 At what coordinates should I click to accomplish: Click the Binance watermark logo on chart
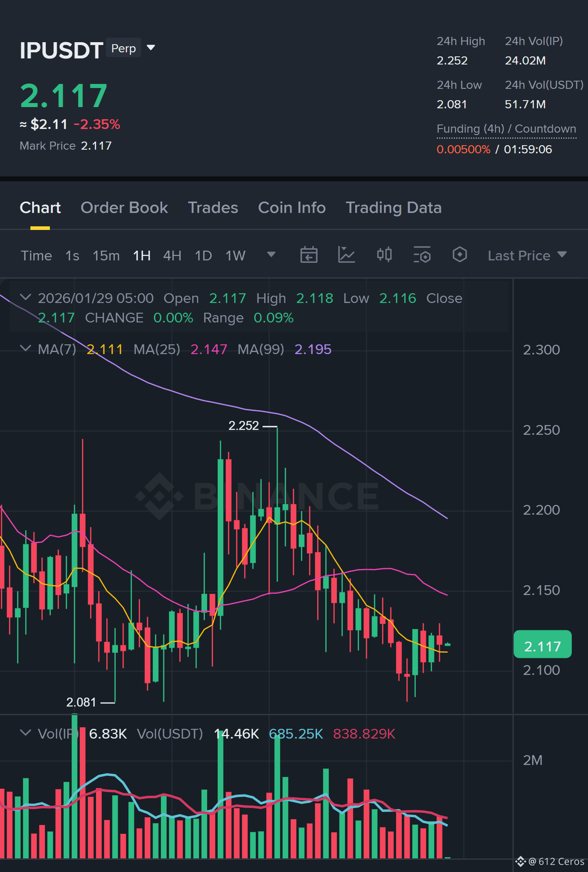tap(257, 496)
